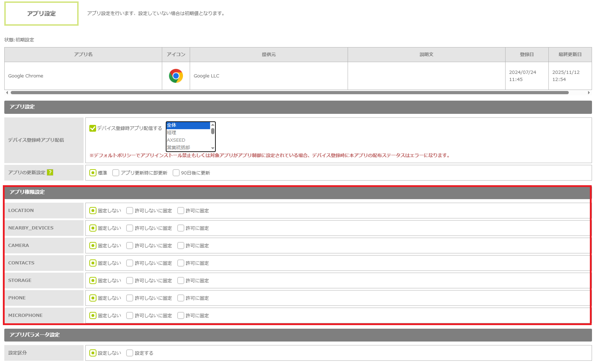
Task: Choose 営業統括部 in the group list
Action: (188, 147)
